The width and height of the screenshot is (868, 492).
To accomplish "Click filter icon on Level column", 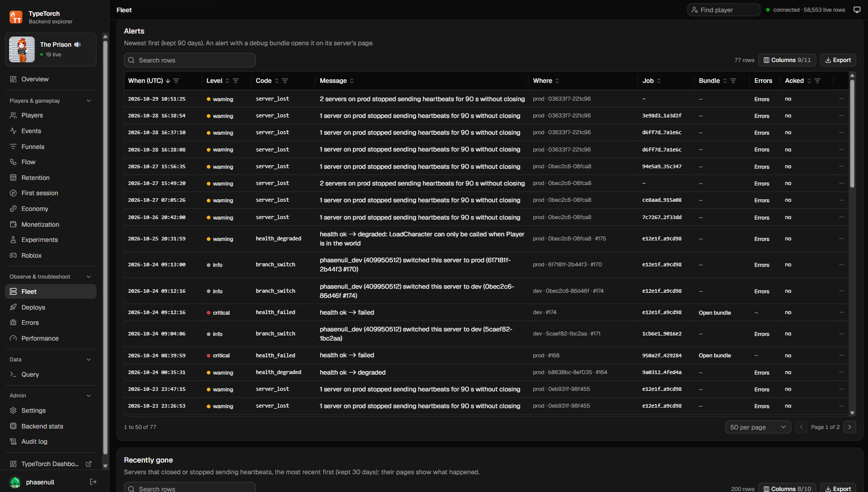I will point(236,81).
